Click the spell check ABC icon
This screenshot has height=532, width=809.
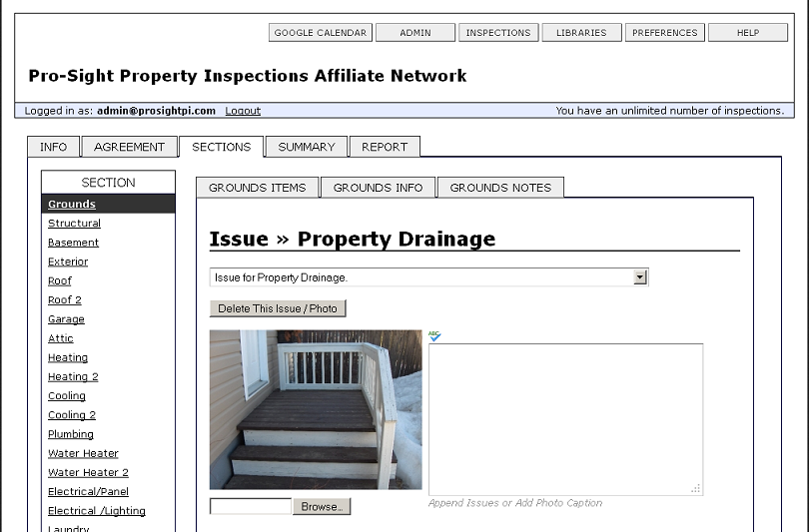coord(434,336)
